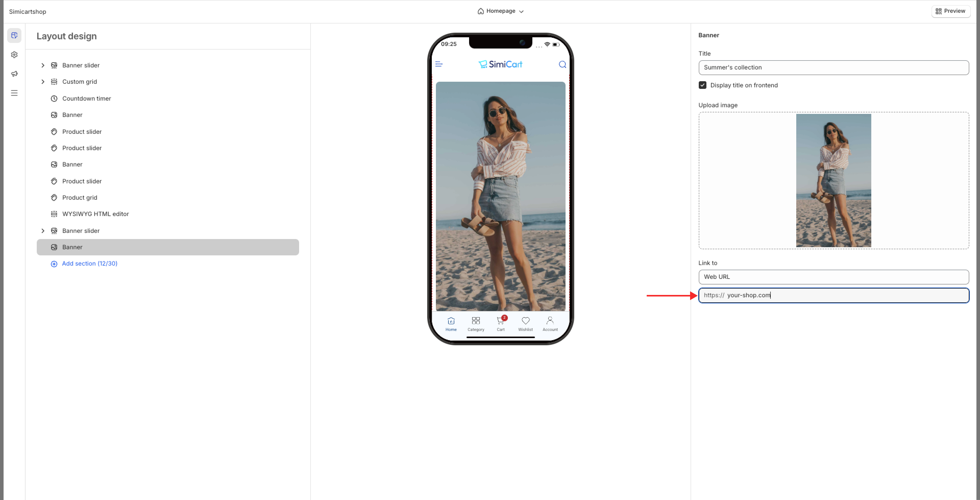The image size is (980, 500).
Task: Click the uploaded banner image thumbnail
Action: coord(833,181)
